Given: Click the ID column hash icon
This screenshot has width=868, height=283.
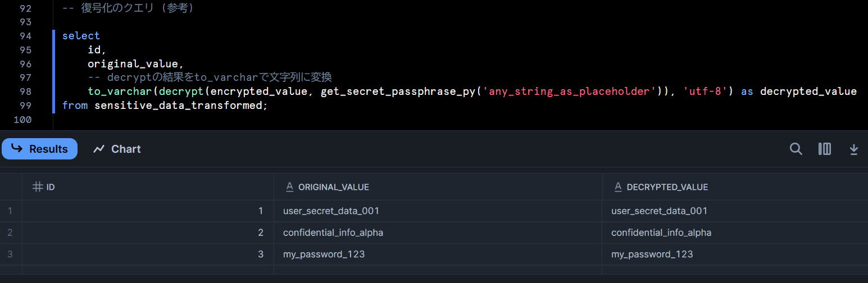Looking at the screenshot, I should click(x=38, y=187).
